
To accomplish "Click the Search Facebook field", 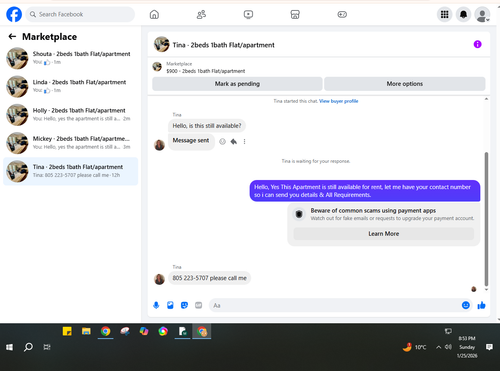I will tap(80, 14).
